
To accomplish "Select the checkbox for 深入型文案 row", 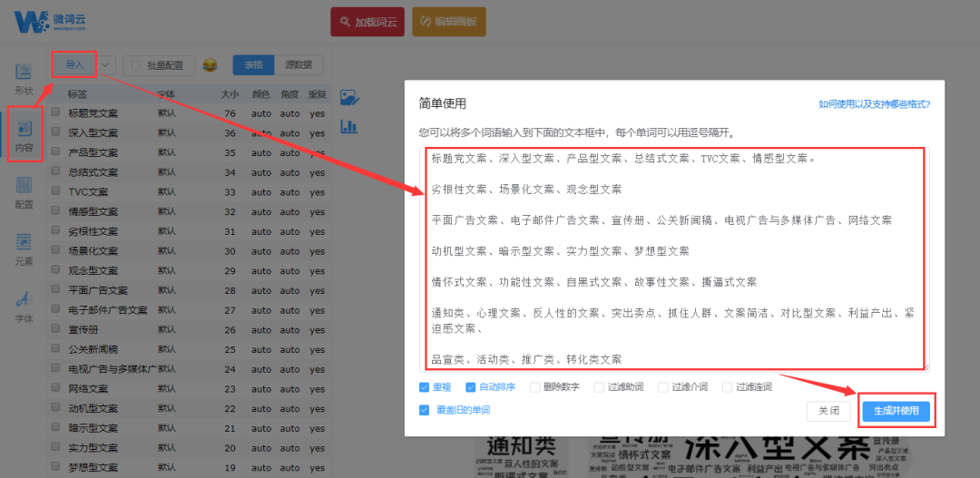I will pyautogui.click(x=55, y=132).
